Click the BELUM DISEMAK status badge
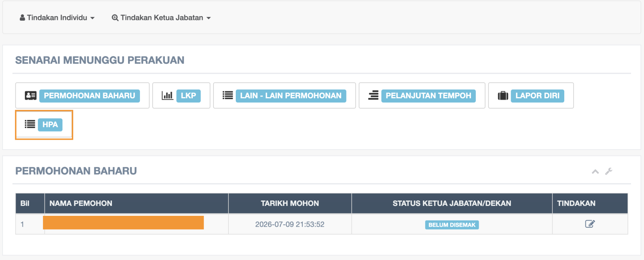The height and width of the screenshot is (260, 644). 452,225
